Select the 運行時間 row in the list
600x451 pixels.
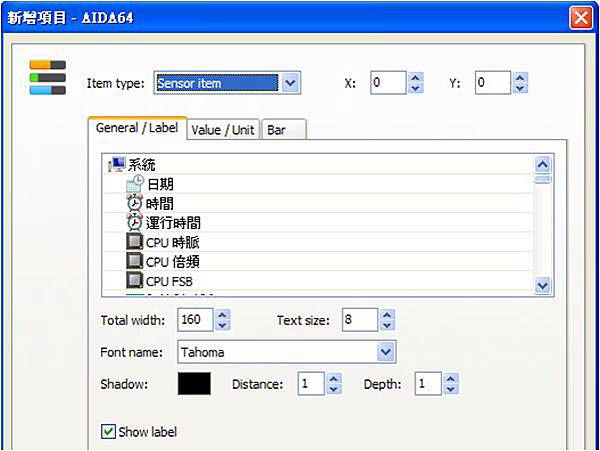(x=318, y=223)
